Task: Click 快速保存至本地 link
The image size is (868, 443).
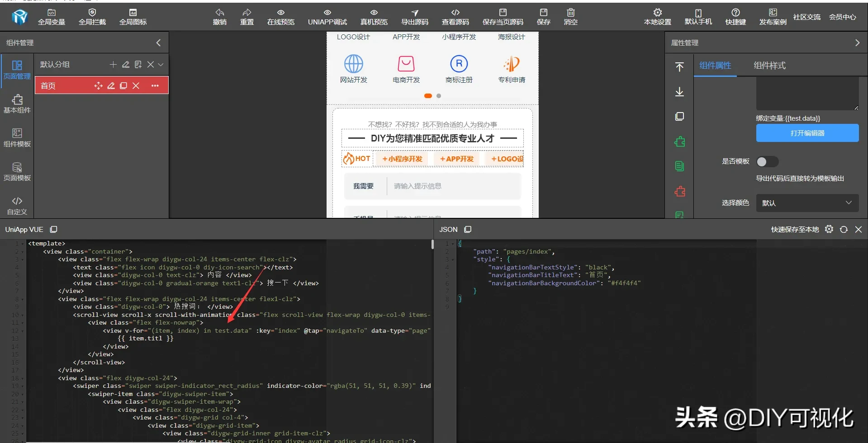Action: pyautogui.click(x=795, y=230)
